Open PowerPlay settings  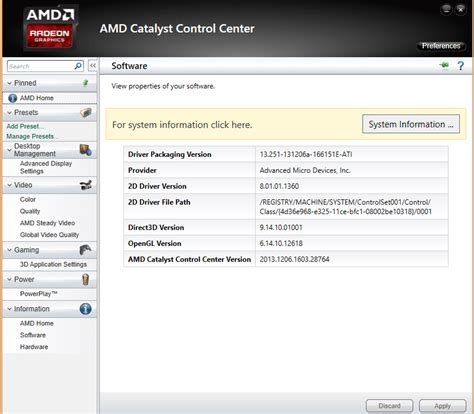[x=39, y=294]
